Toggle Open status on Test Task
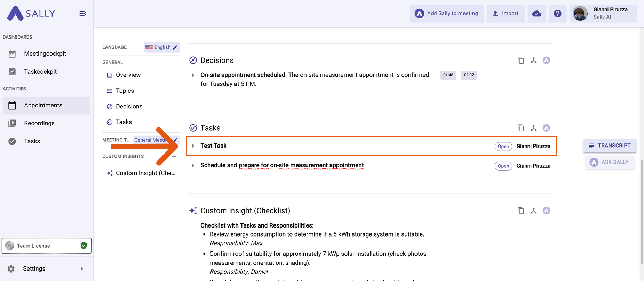Screen dimensions: 644x281 tap(503, 146)
